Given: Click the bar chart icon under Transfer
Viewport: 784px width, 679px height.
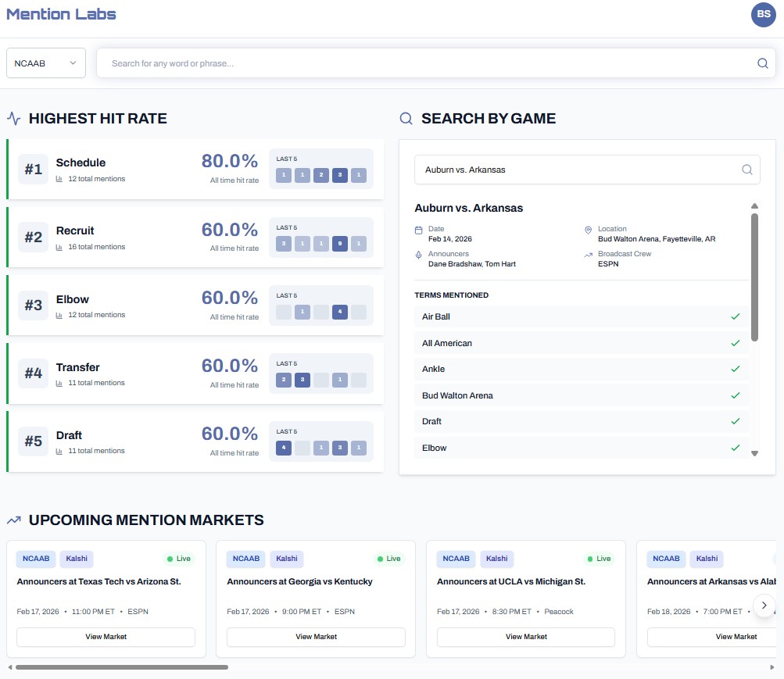Looking at the screenshot, I should [x=59, y=383].
